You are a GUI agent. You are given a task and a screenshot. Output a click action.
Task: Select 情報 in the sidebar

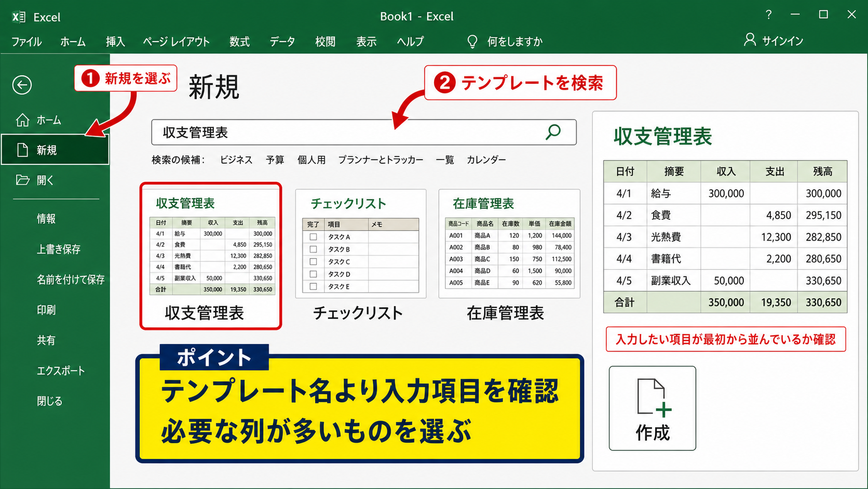click(x=46, y=219)
